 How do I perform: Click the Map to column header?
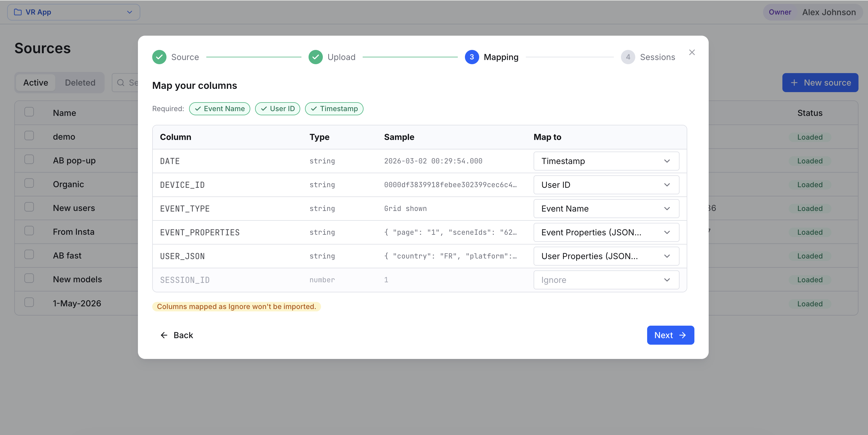coord(547,137)
